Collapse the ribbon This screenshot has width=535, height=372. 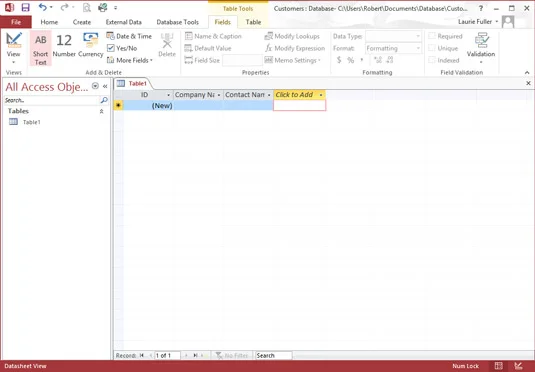pyautogui.click(x=527, y=72)
